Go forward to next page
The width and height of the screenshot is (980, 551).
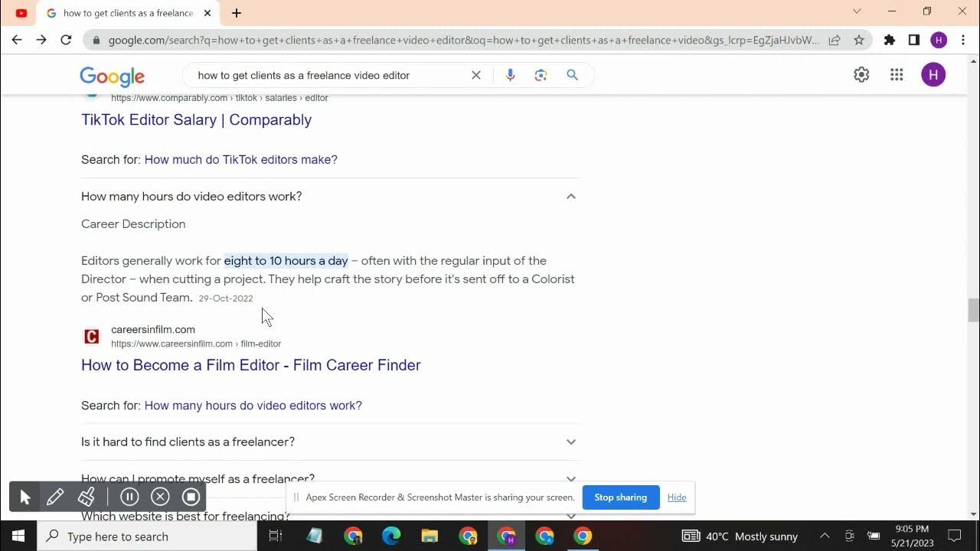pos(41,40)
